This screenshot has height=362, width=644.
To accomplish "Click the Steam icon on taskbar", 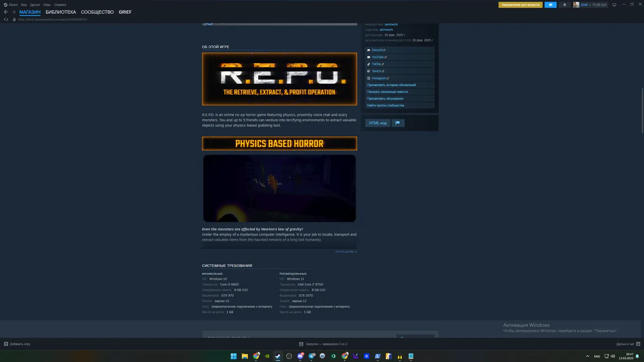I will point(278,356).
